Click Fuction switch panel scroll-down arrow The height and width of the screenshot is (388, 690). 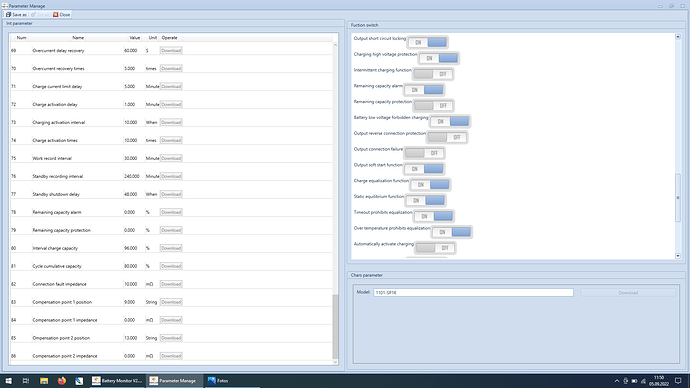pyautogui.click(x=678, y=256)
